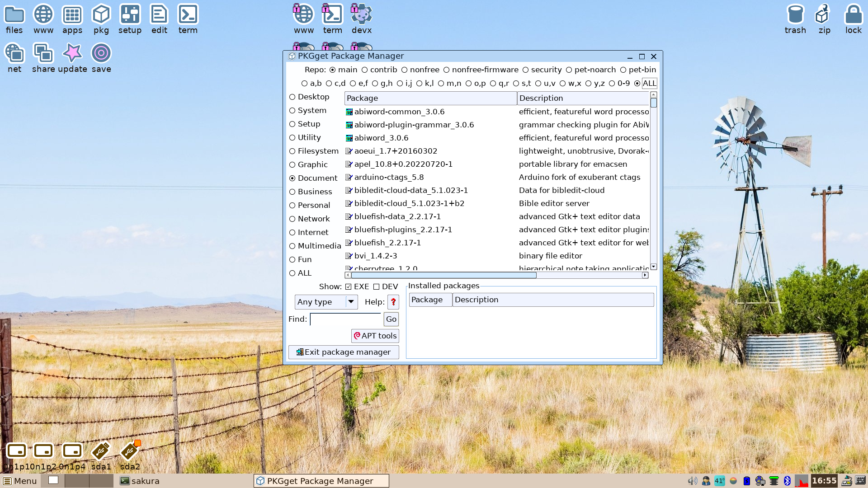Image resolution: width=868 pixels, height=488 pixels.
Task: Click the Go button
Action: 391,319
